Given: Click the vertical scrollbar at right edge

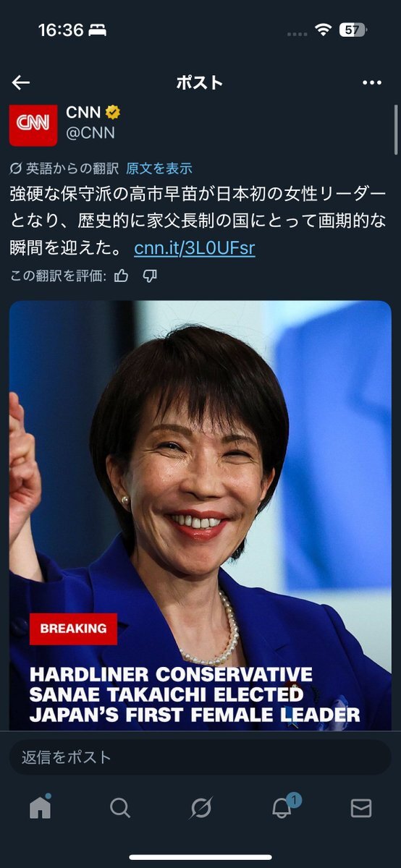Looking at the screenshot, I should point(396,129).
